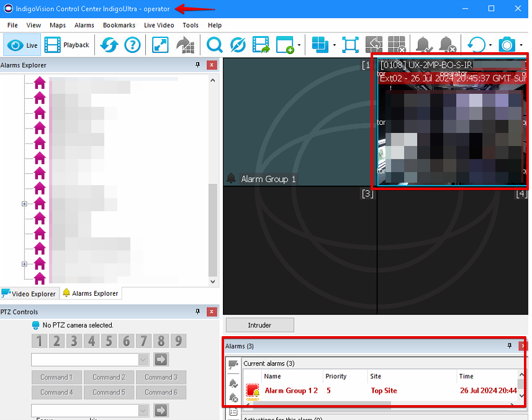Viewport: 532px width, 420px height.
Task: Sort alarms by Site column header
Action: 412,377
